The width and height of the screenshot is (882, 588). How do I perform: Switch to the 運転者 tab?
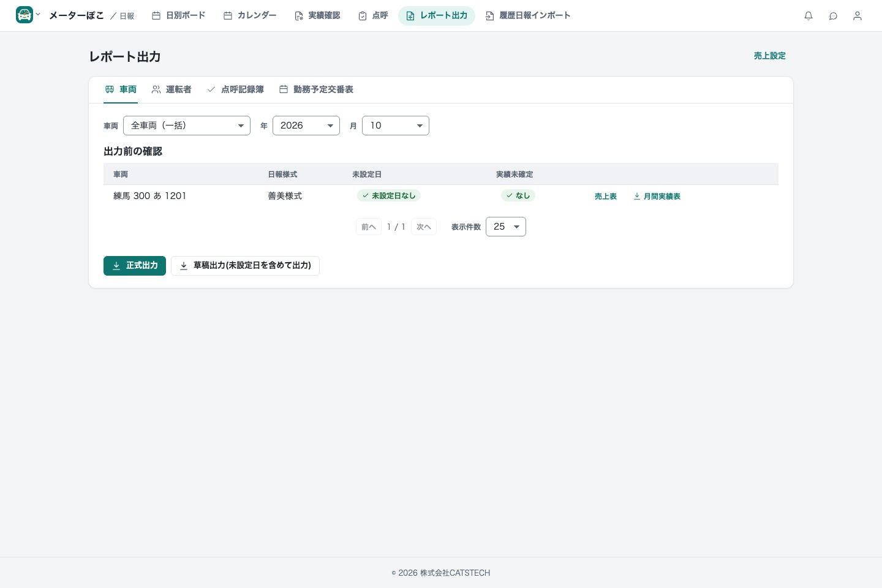pyautogui.click(x=171, y=89)
